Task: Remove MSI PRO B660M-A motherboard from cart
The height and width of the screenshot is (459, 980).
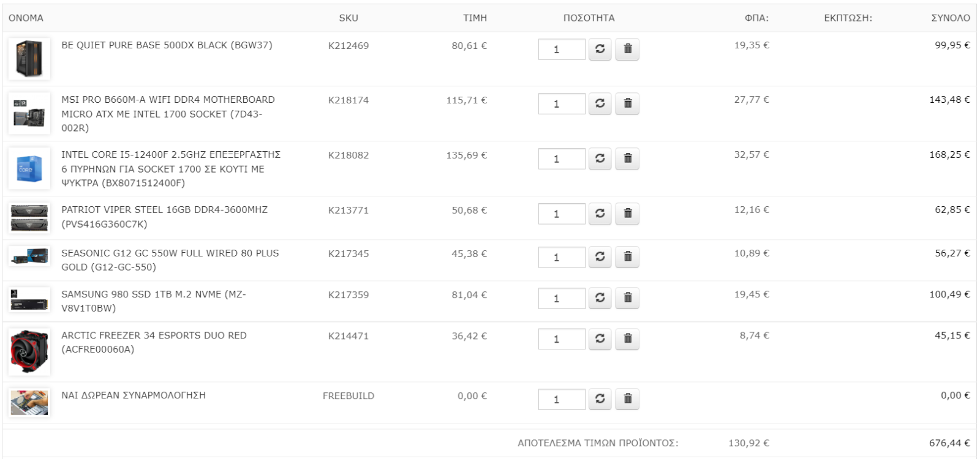Action: point(628,103)
